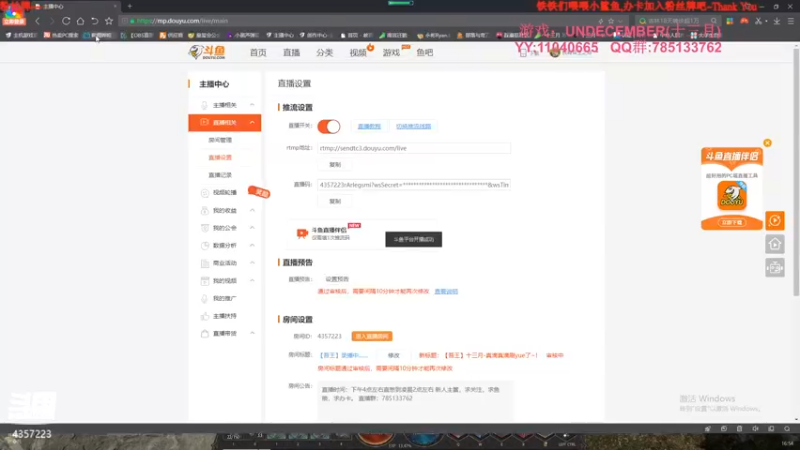Open 鱼吧 in the top navigation

(x=424, y=53)
